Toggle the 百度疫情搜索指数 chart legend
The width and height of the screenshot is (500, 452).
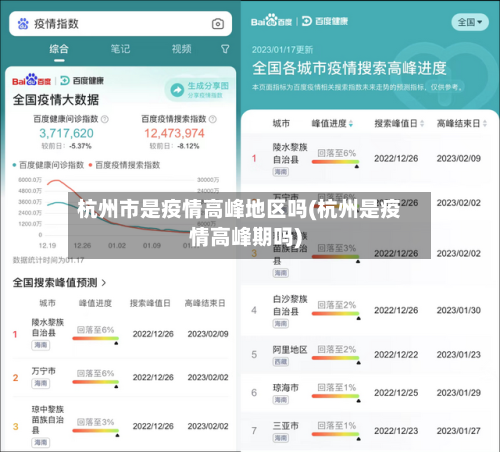pos(124,165)
